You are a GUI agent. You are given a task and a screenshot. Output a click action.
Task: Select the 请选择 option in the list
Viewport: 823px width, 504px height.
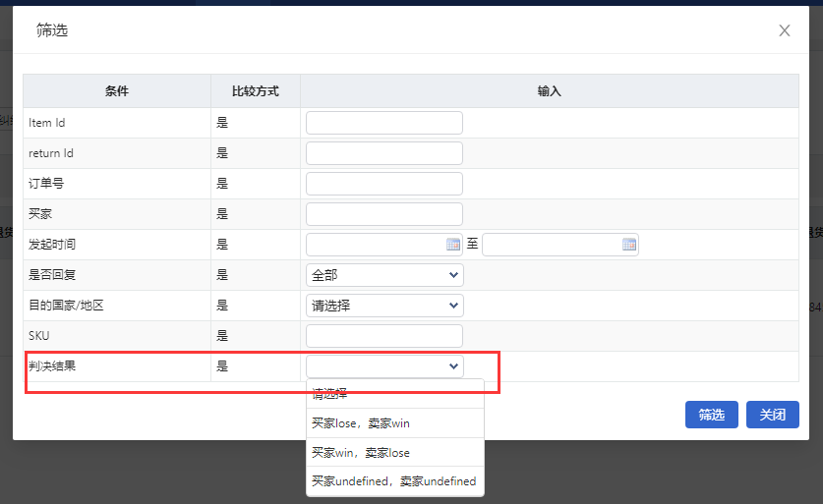point(394,394)
